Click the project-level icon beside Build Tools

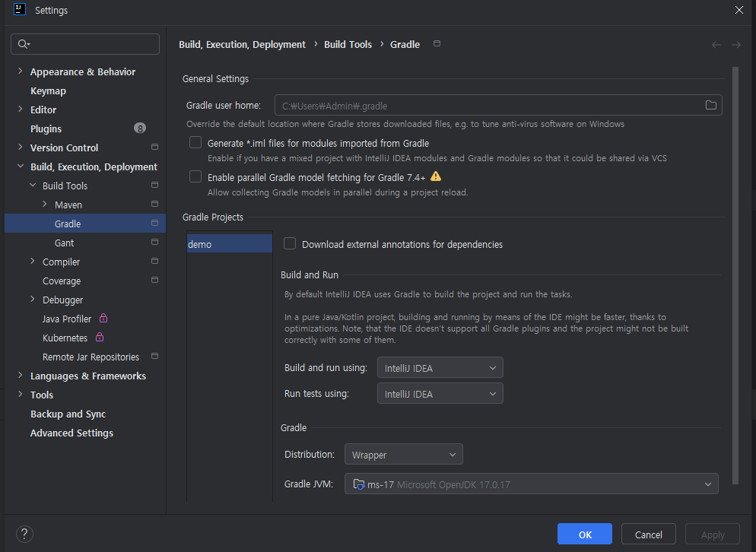pyautogui.click(x=154, y=185)
